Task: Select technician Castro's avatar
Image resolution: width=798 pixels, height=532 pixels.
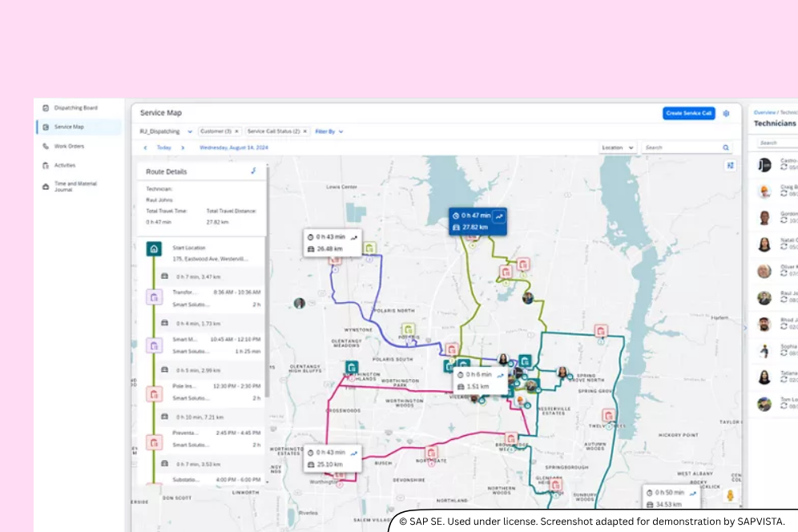Action: point(764,165)
